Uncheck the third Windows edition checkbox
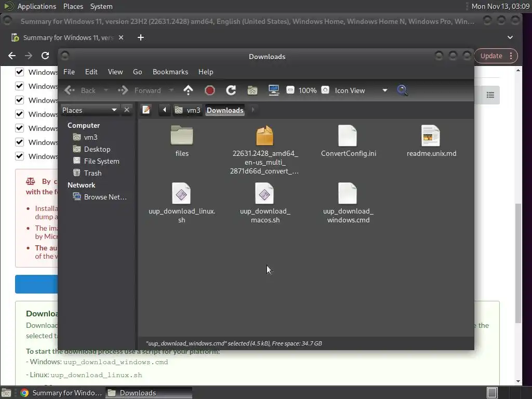532x399 pixels. (x=20, y=100)
